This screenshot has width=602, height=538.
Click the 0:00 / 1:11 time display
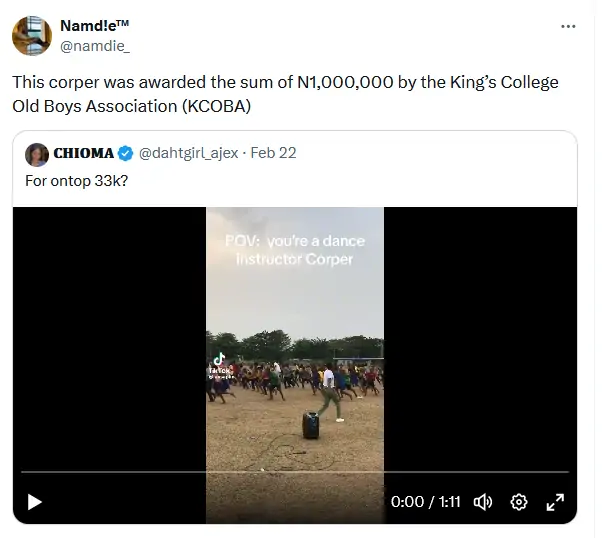[423, 502]
